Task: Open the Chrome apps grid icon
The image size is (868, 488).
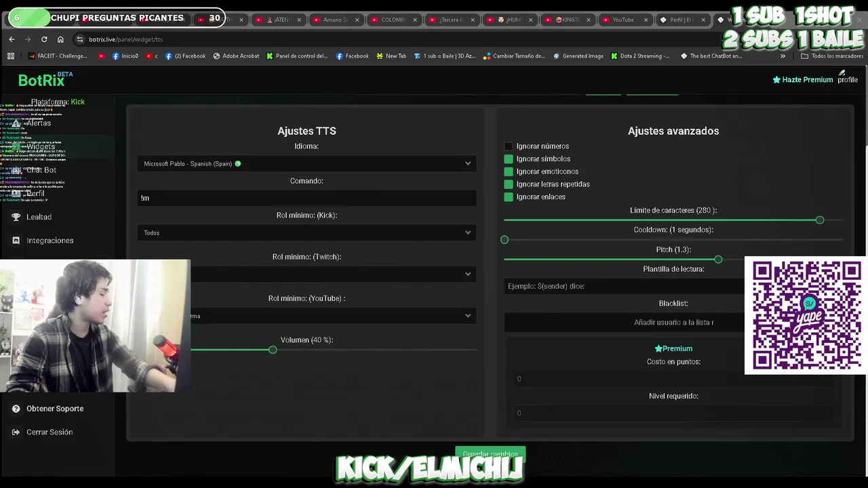Action: point(11,56)
